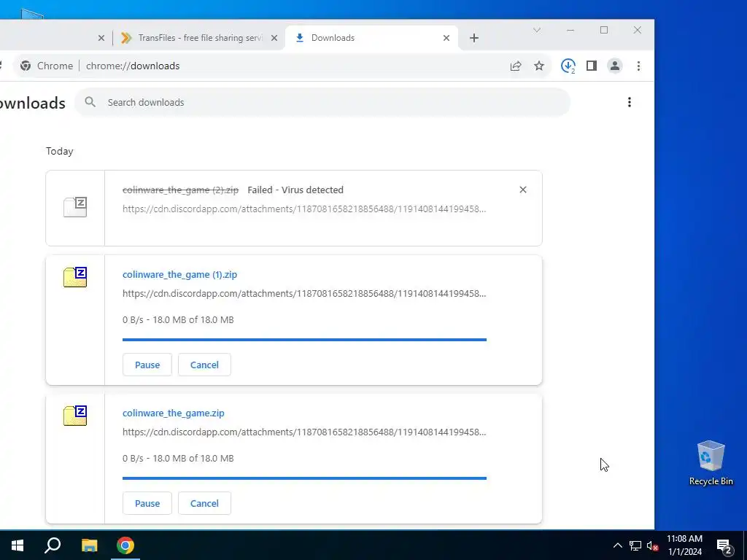The image size is (747, 560).
Task: Expand the tab search chevron
Action: click(536, 30)
